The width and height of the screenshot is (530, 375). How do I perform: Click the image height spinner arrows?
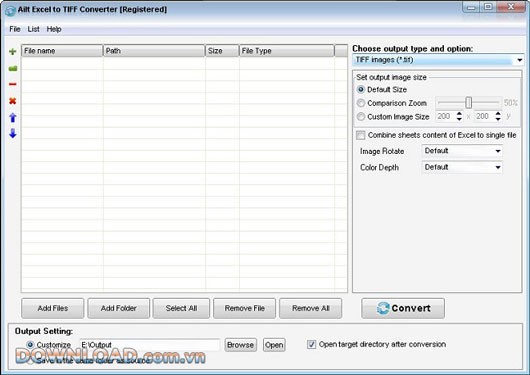pos(498,116)
